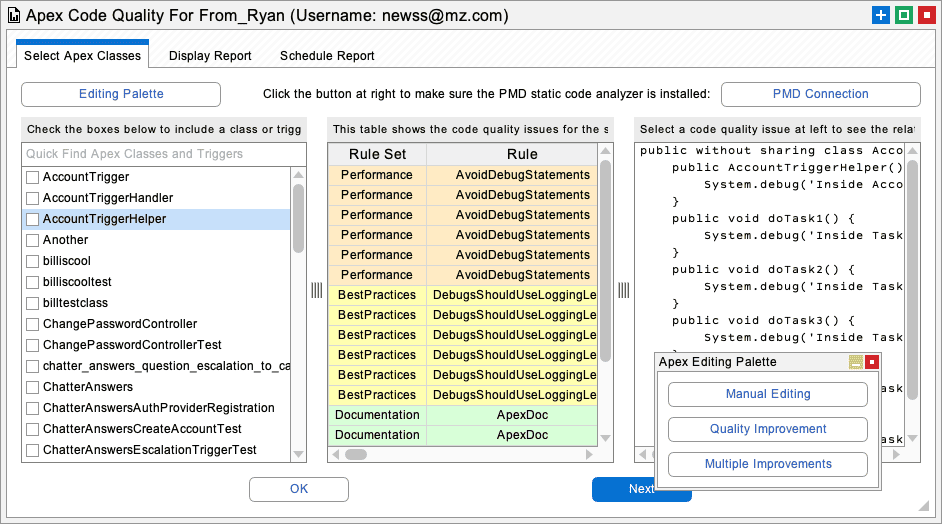Screen dimensions: 942x524
Task: Click the resize grip at window corner
Action: (x=923, y=506)
